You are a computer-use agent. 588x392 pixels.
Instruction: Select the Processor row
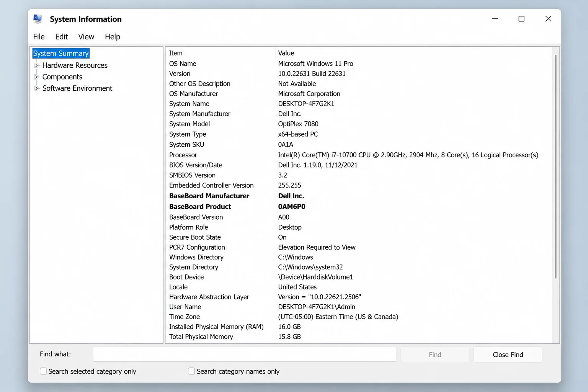coord(359,155)
